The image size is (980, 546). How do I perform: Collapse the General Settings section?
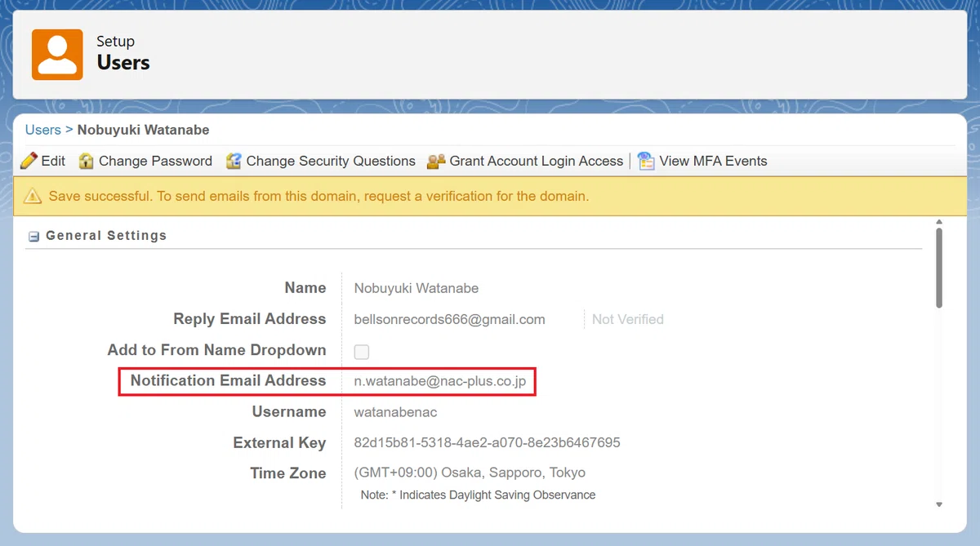point(34,237)
